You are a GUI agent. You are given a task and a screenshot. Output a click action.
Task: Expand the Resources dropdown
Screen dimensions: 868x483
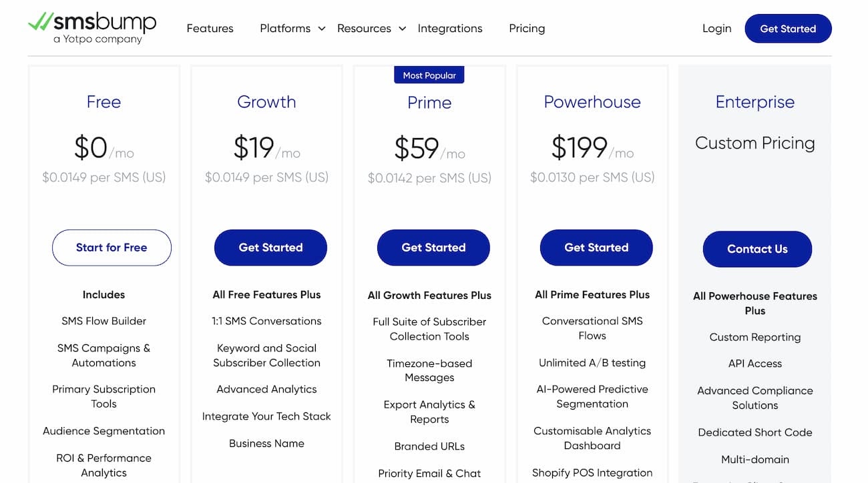(364, 28)
